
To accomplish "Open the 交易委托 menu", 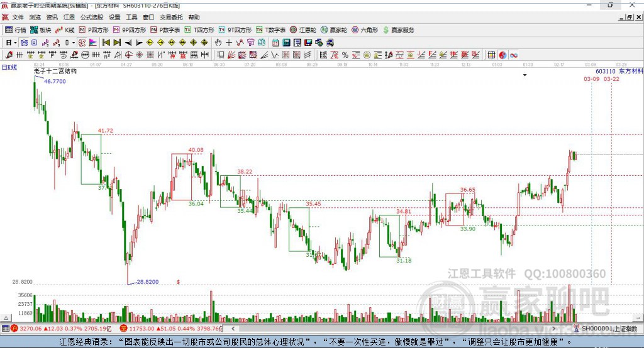I will point(171,17).
